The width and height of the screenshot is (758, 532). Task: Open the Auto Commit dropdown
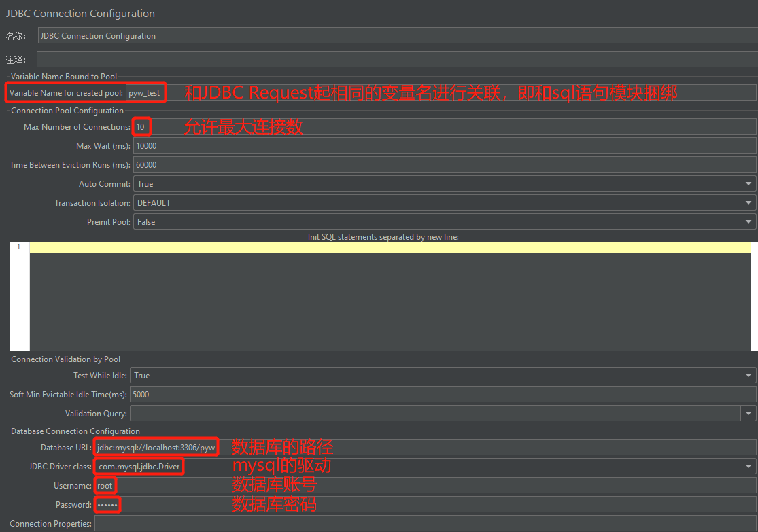click(445, 183)
